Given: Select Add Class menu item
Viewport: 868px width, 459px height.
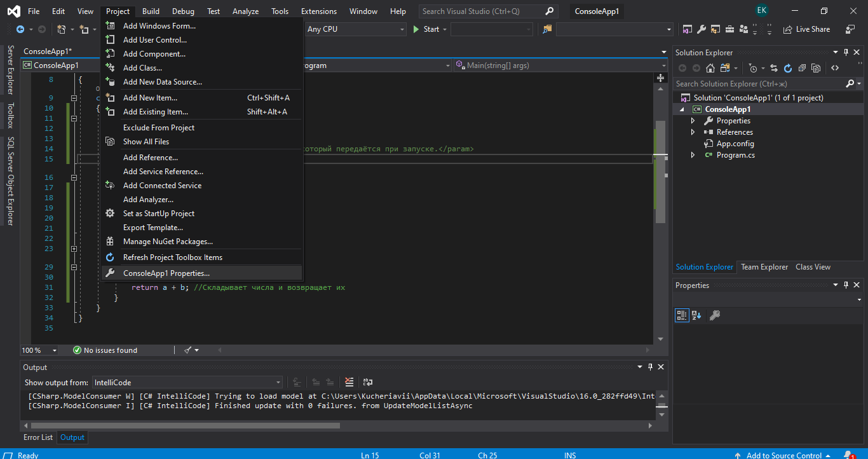Looking at the screenshot, I should tap(201, 68).
